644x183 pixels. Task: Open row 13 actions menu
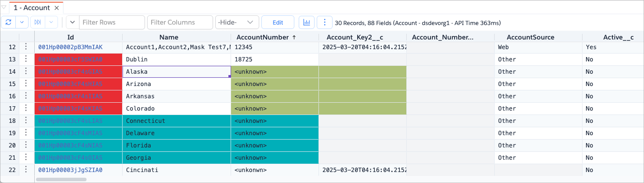click(26, 59)
